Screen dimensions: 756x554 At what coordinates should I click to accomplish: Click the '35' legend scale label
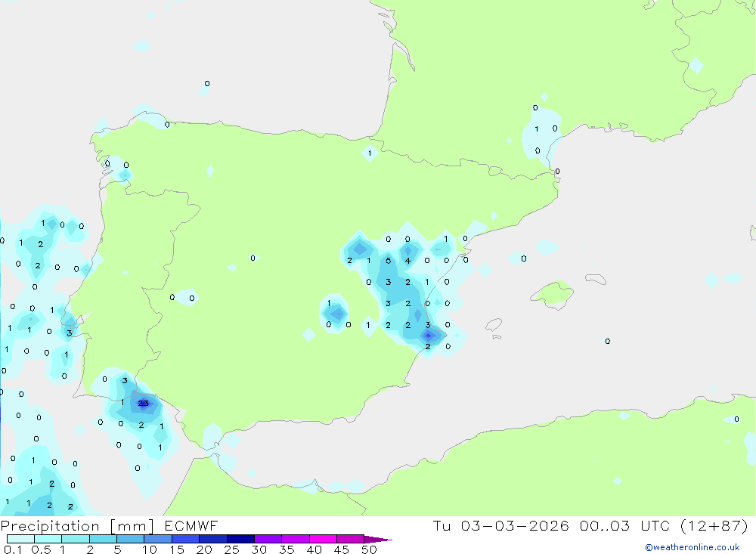click(x=287, y=549)
